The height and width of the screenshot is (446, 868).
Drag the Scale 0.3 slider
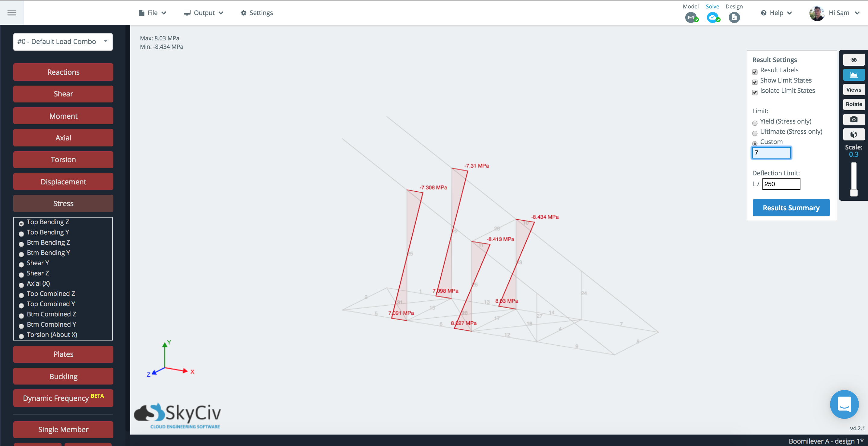854,195
